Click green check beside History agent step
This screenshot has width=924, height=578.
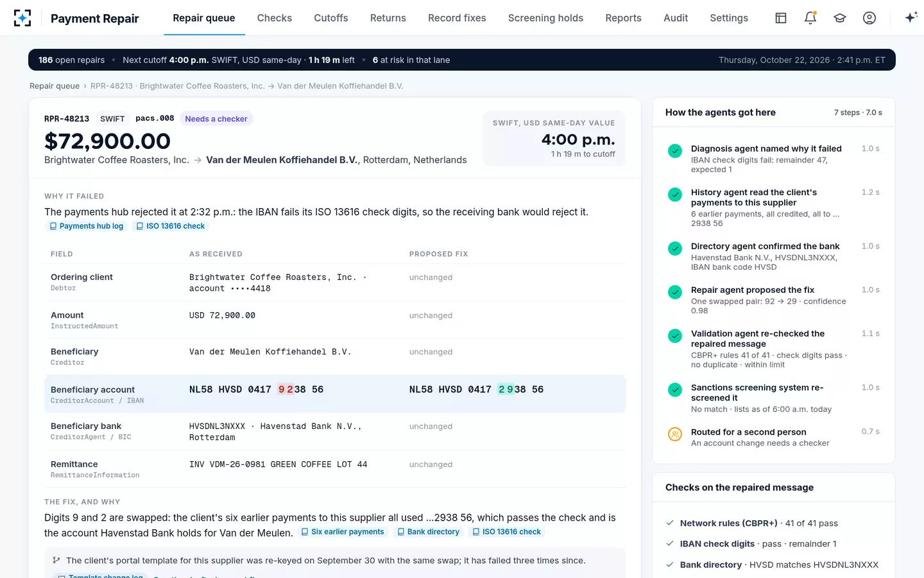point(675,195)
